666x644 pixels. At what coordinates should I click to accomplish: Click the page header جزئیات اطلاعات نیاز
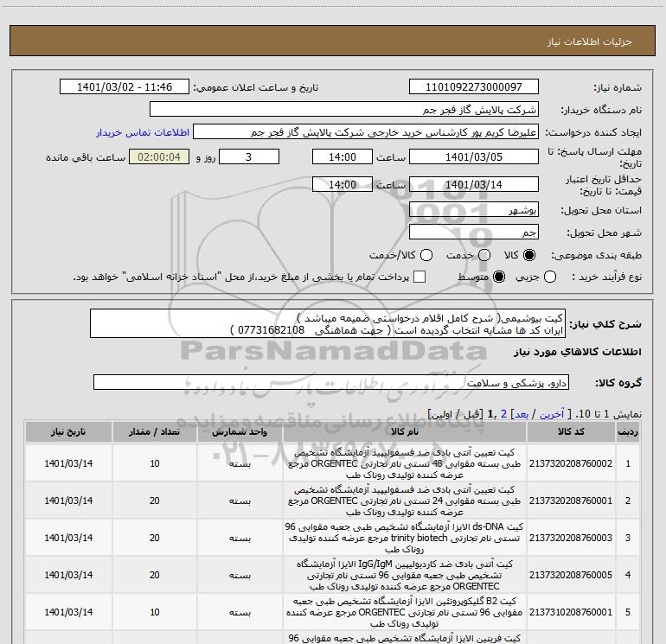(x=590, y=41)
